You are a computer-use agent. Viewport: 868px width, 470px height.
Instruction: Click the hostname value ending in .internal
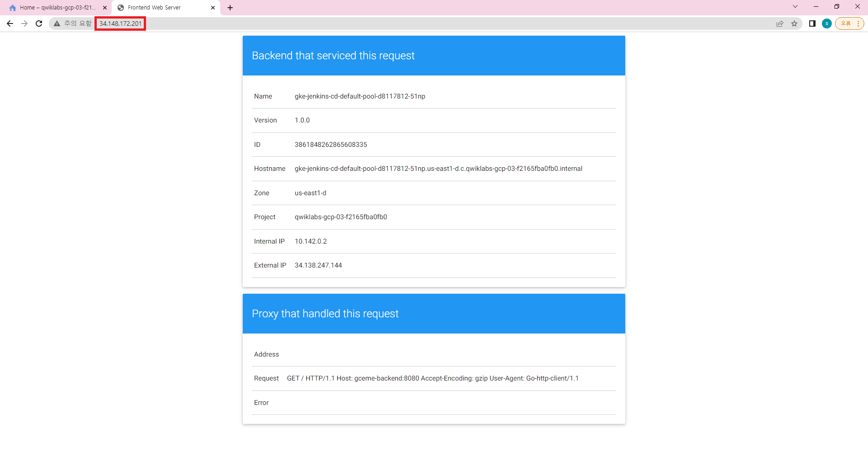439,169
